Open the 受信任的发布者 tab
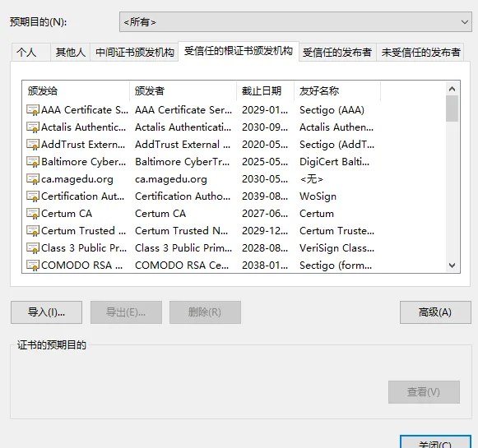 (337, 53)
